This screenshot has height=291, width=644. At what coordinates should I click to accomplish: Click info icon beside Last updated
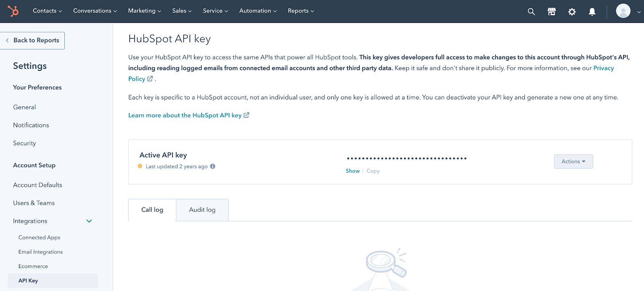(x=213, y=166)
